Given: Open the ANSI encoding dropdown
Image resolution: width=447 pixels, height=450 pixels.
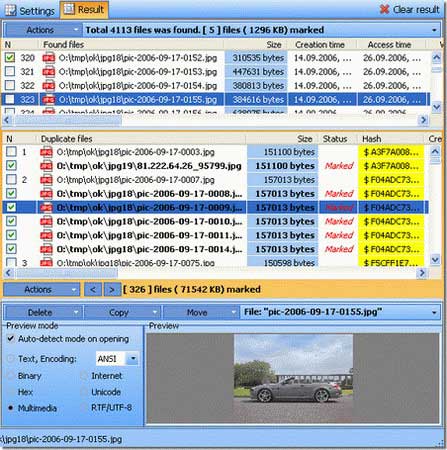Looking at the screenshot, I should click(x=133, y=359).
